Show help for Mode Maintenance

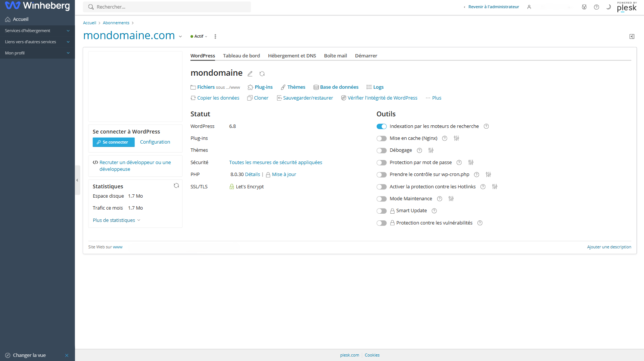(439, 199)
